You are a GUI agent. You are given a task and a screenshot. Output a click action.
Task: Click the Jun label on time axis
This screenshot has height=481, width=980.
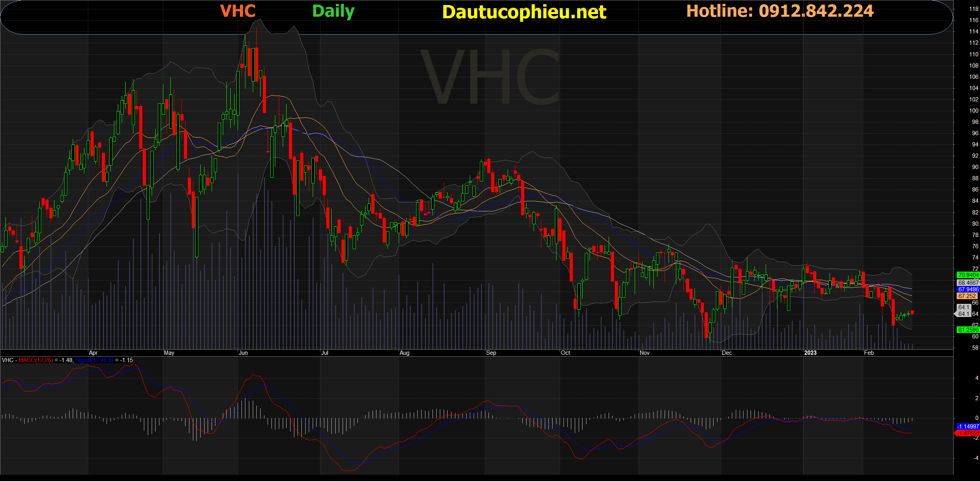point(243,353)
